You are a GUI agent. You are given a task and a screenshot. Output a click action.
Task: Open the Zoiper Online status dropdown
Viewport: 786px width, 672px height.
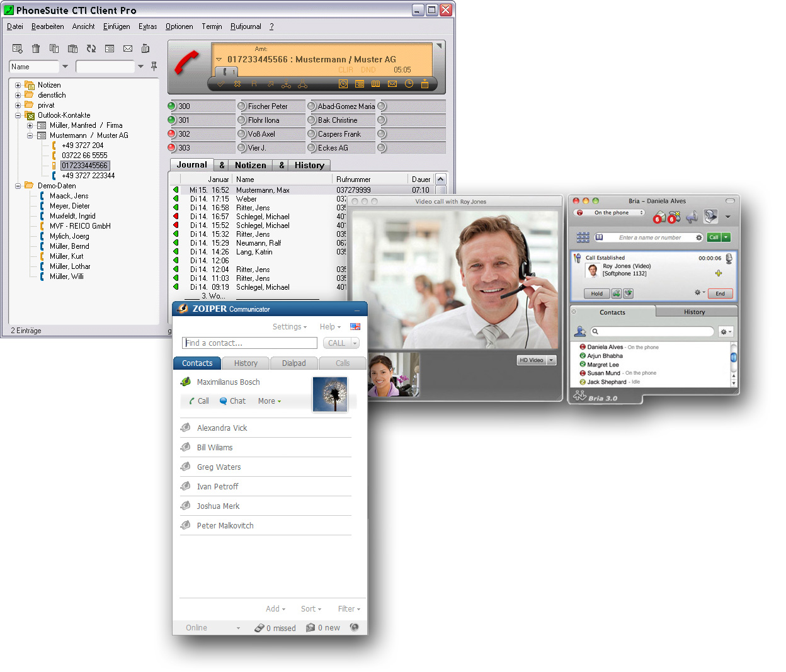[213, 628]
